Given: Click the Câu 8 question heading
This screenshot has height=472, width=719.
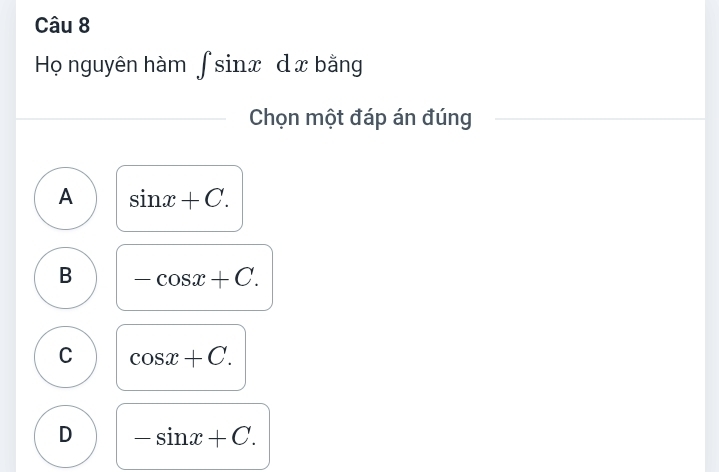Looking at the screenshot, I should coord(53,22).
